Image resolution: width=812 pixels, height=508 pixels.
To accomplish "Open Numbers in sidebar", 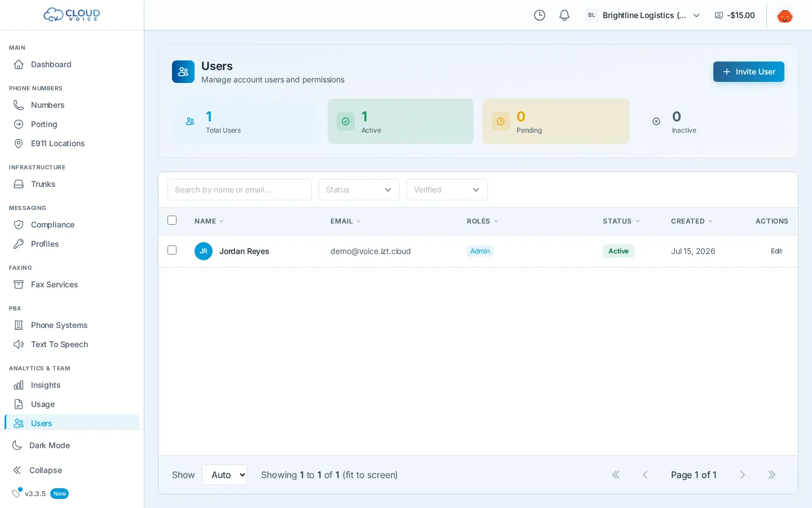I will pyautogui.click(x=72, y=105).
